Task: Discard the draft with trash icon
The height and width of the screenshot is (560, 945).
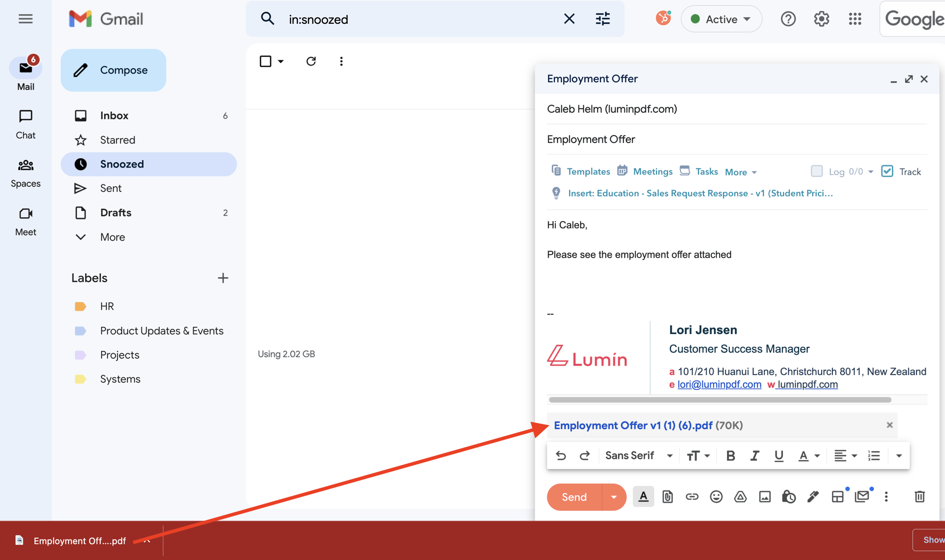Action: coord(919,496)
